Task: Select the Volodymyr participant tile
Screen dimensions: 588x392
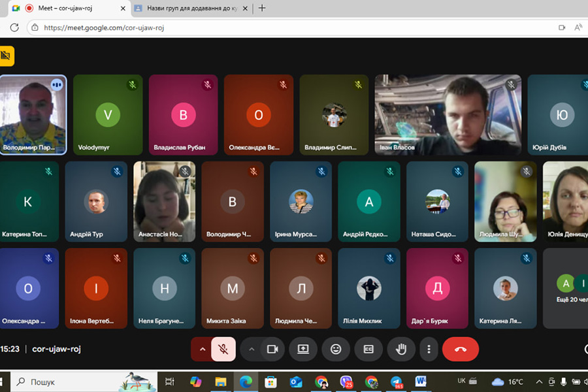Action: 108,115
